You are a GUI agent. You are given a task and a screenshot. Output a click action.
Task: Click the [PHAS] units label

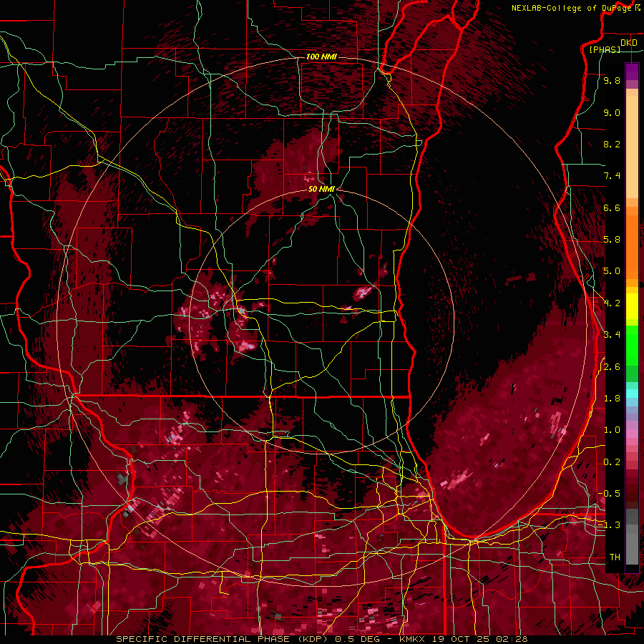[605, 49]
